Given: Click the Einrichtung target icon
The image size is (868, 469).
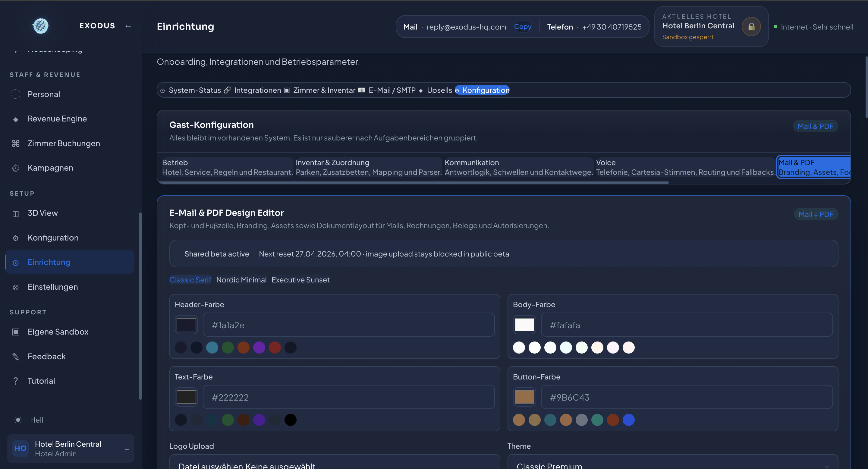Looking at the screenshot, I should [15, 263].
